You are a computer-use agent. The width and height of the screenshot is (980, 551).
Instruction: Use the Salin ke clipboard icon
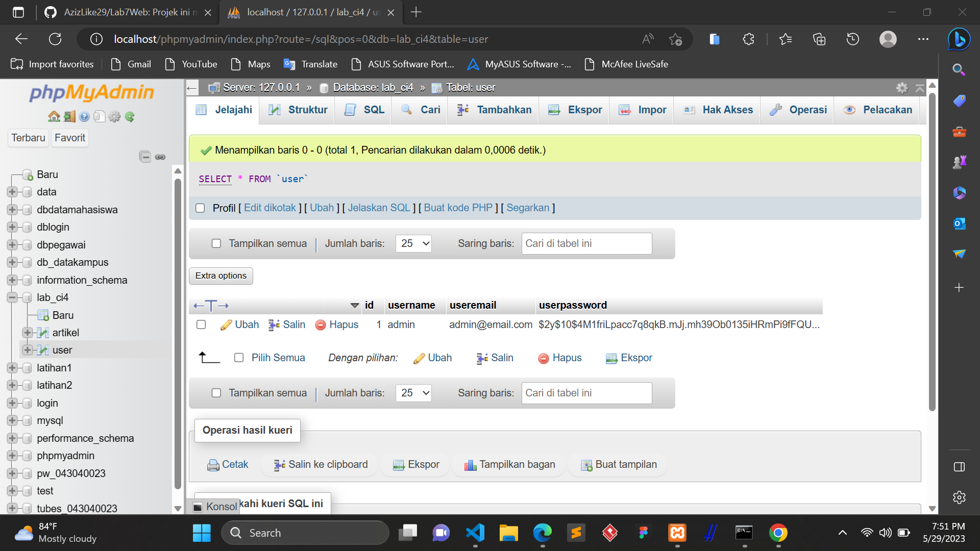tap(279, 465)
